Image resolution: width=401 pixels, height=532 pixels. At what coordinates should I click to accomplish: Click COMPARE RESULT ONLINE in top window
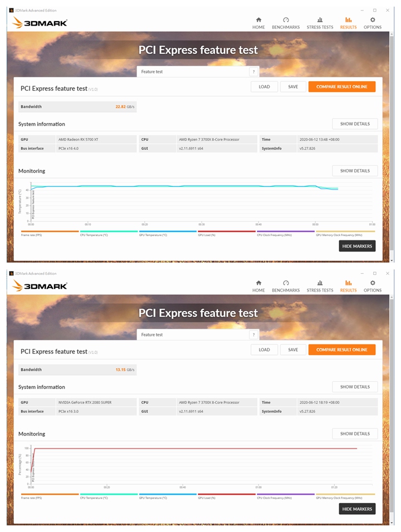(x=342, y=87)
